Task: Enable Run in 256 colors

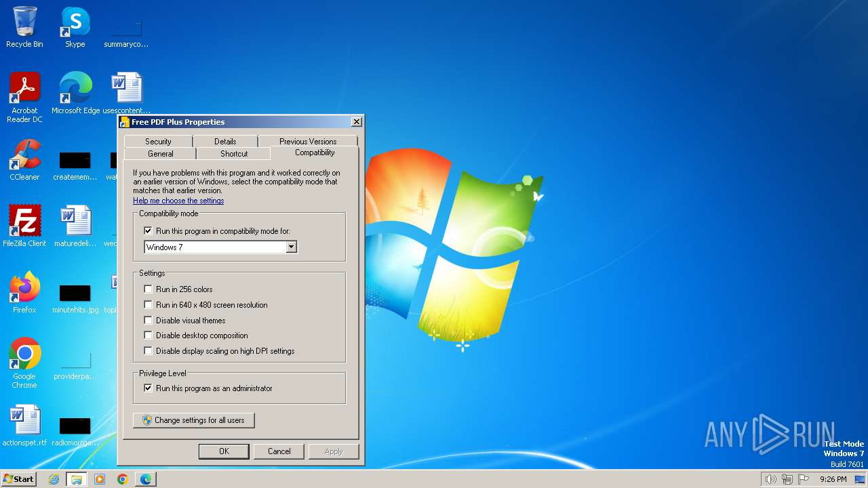Action: (148, 289)
